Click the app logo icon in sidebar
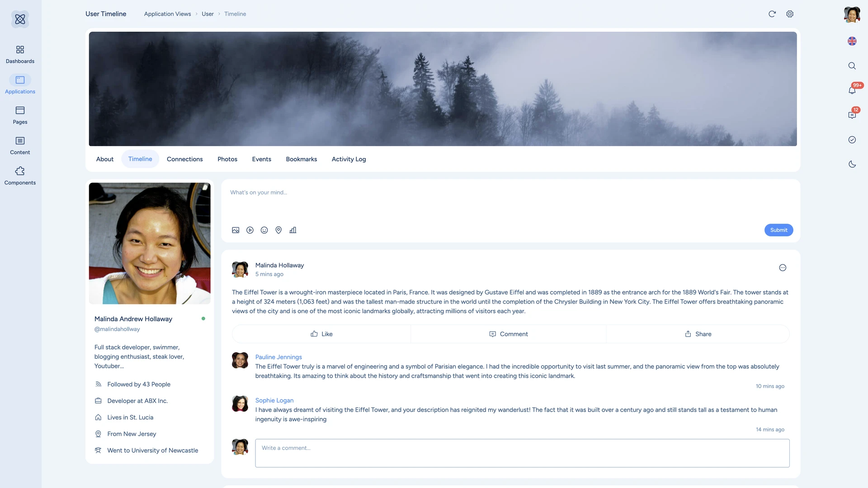The height and width of the screenshot is (488, 868). pos(20,19)
